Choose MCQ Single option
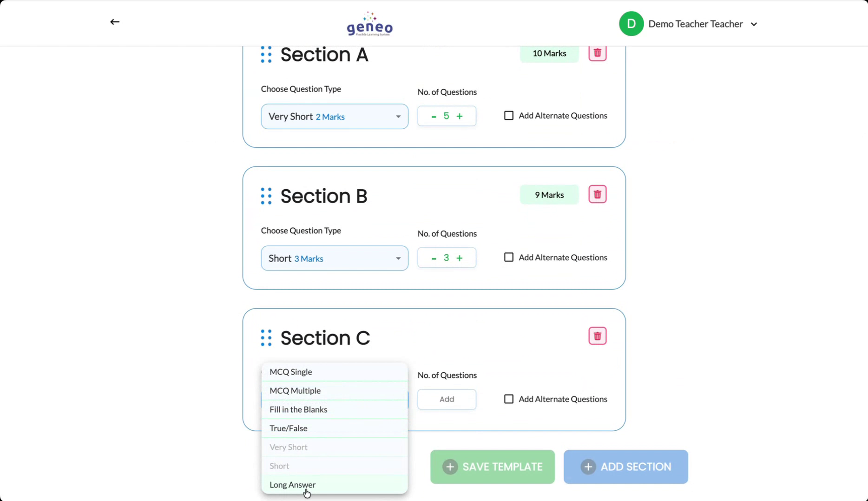This screenshot has height=501, width=868. pos(291,372)
